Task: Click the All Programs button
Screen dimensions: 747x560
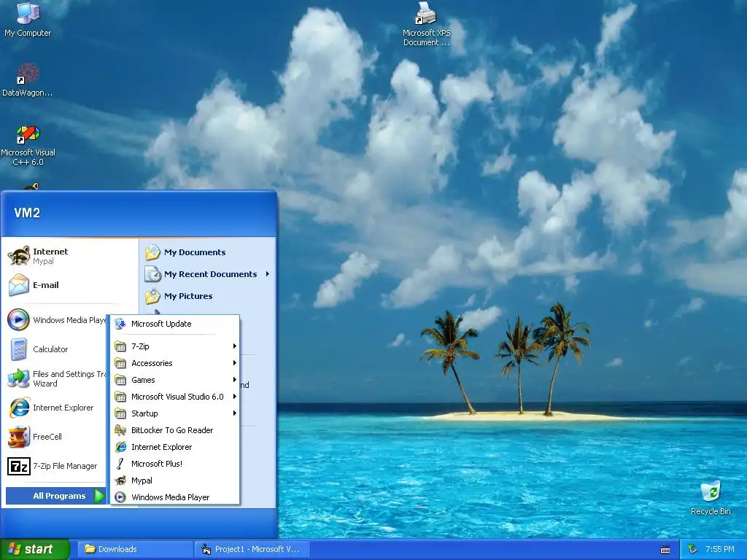Action: [x=55, y=496]
